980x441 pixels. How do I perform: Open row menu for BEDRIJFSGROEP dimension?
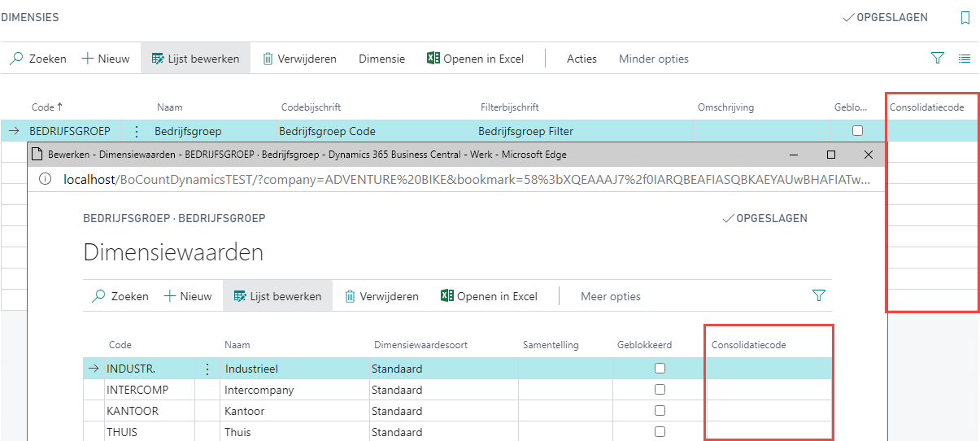(137, 131)
